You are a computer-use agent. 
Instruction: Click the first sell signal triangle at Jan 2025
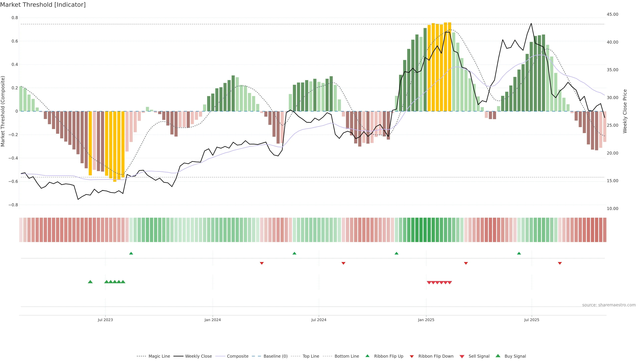click(429, 283)
